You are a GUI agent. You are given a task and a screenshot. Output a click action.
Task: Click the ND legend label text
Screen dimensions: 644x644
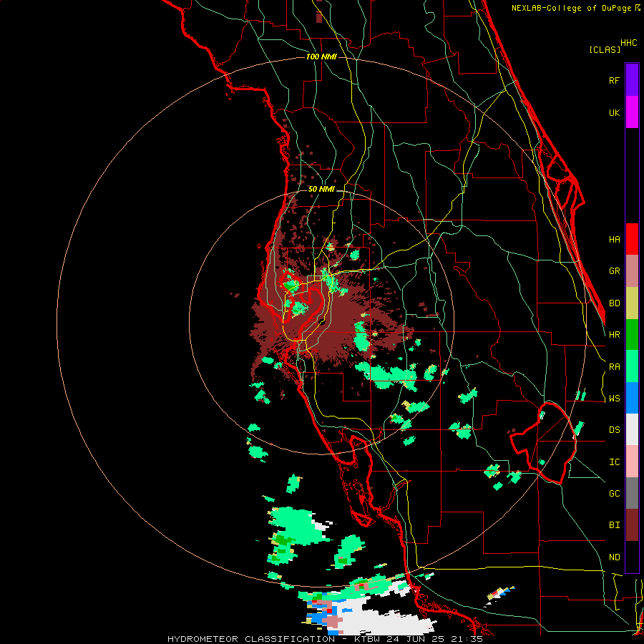tap(615, 557)
